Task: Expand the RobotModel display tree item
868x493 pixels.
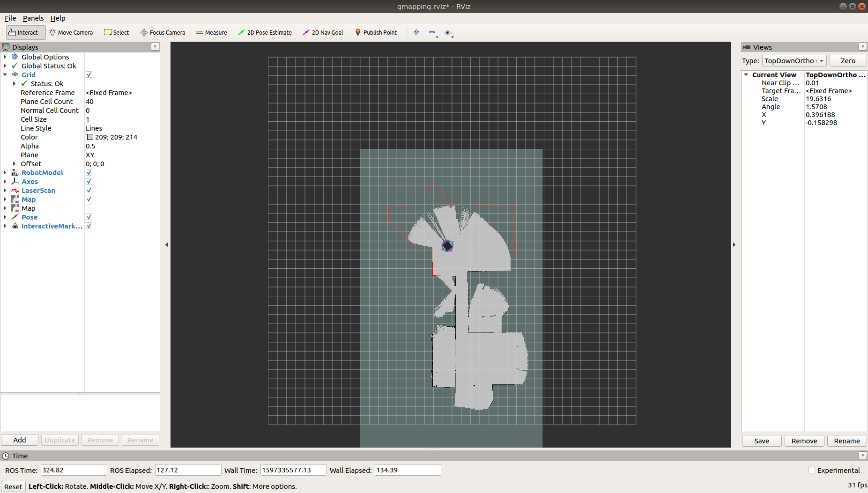Action: tap(5, 173)
